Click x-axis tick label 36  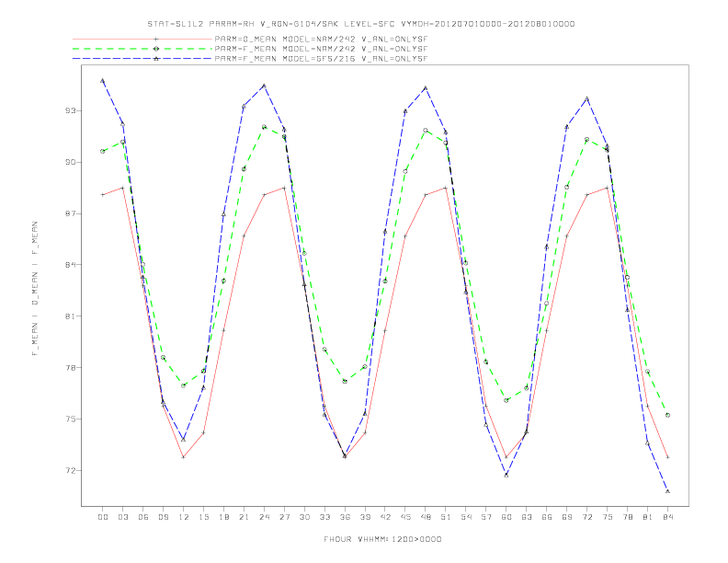pos(345,517)
